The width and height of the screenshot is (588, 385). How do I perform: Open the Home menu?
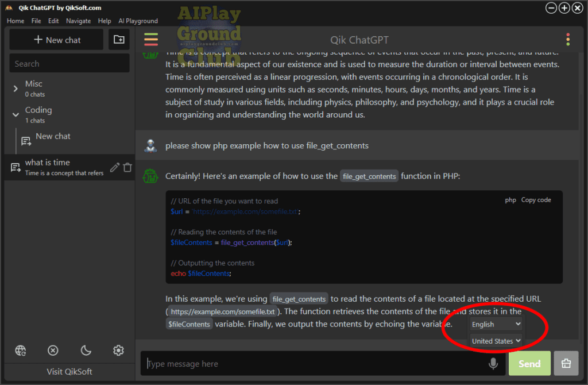[16, 21]
